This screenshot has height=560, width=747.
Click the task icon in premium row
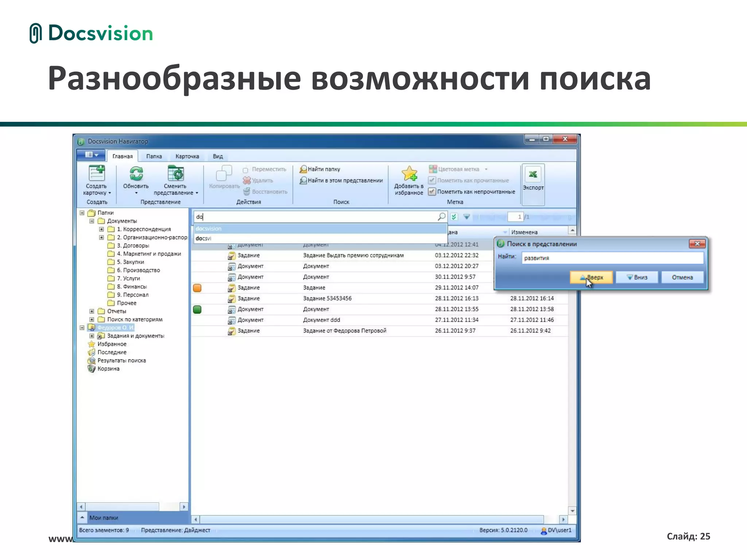pos(231,256)
